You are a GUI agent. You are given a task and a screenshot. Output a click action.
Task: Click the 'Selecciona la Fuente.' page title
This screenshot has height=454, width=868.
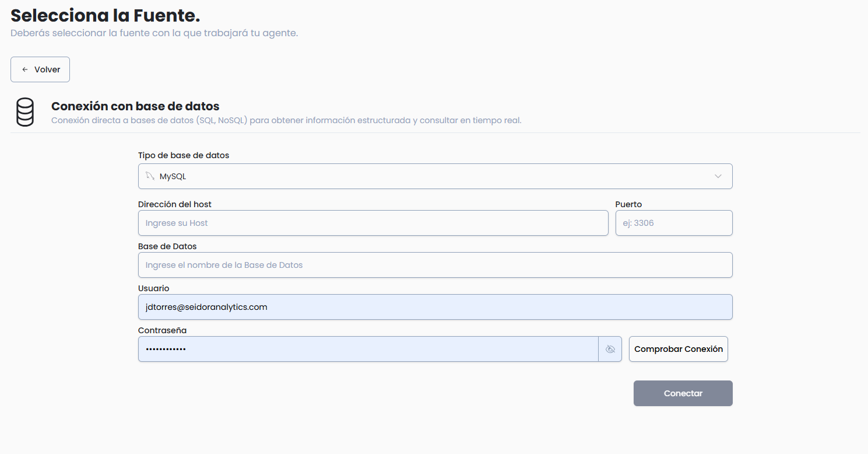pos(106,16)
